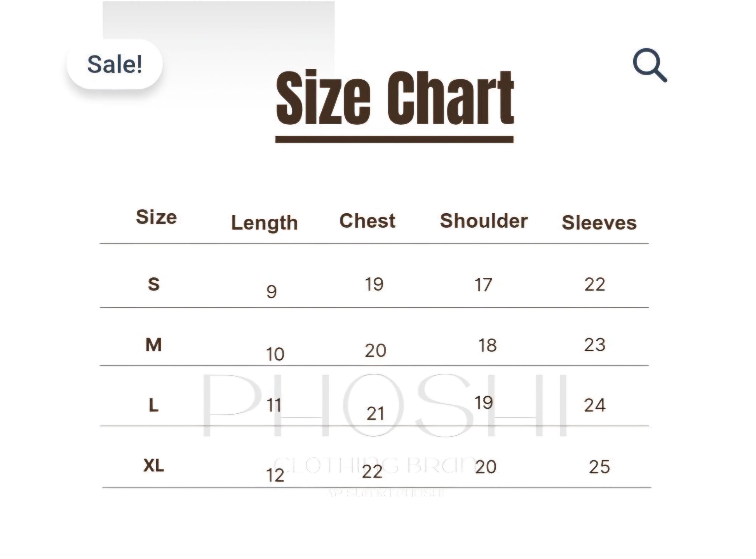Image resolution: width=756 pixels, height=559 pixels.
Task: Open the magnifying glass zoom icon
Action: (x=650, y=65)
